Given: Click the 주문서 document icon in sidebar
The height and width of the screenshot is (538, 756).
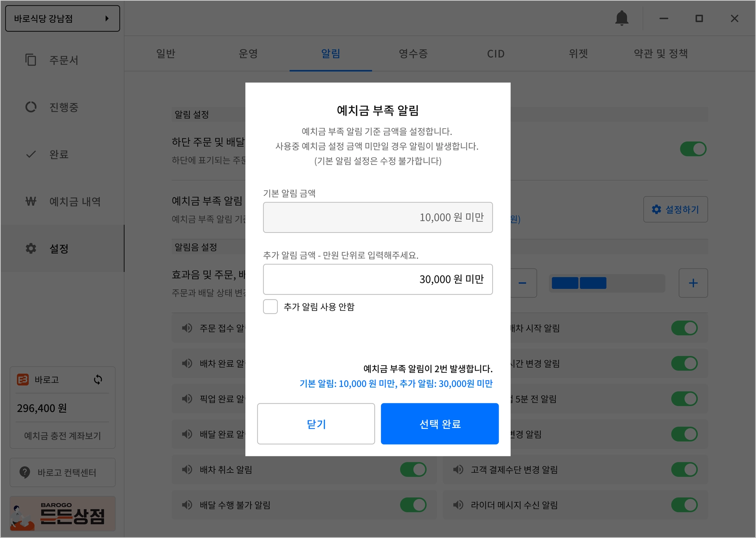Looking at the screenshot, I should [x=31, y=60].
